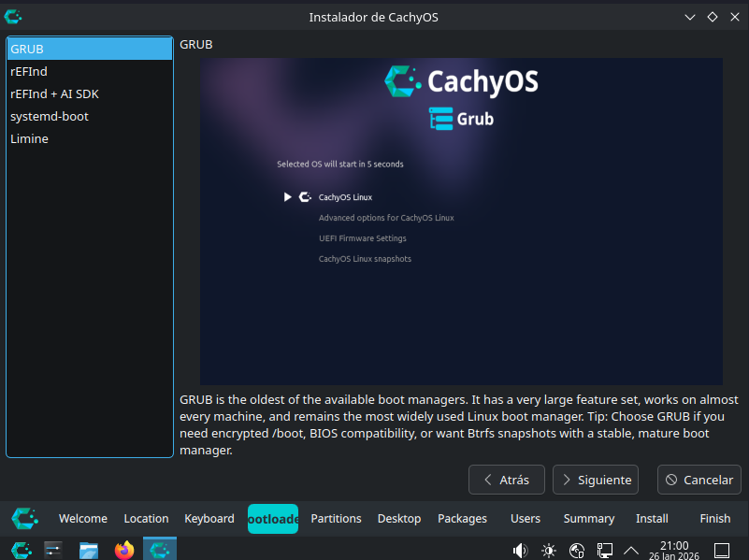This screenshot has height=560, width=749.
Task: Click the volume speaker tray icon
Action: pos(520,550)
